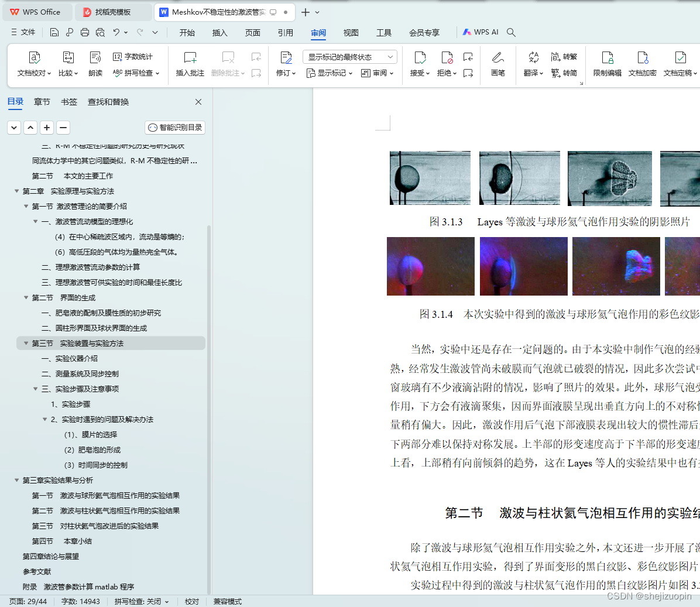Click the 字数: 14943 status bar entry
Viewport: 700px width, 607px height.
80,601
